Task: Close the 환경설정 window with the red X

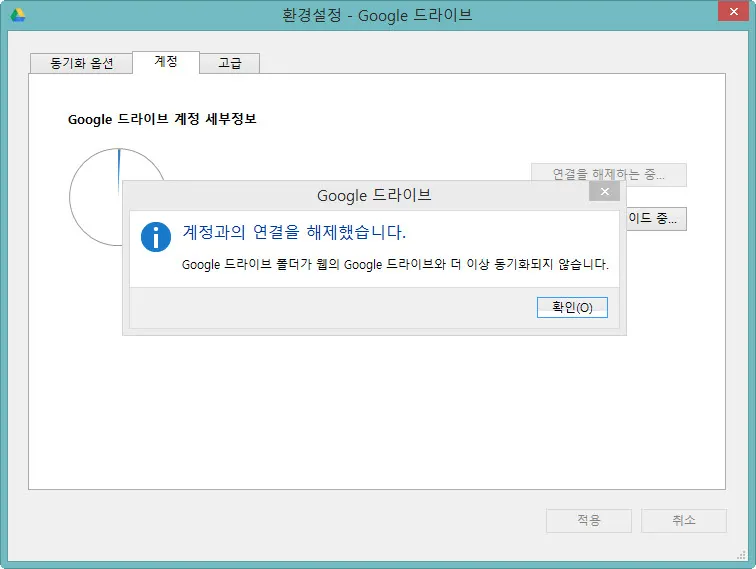Action: coord(733,12)
